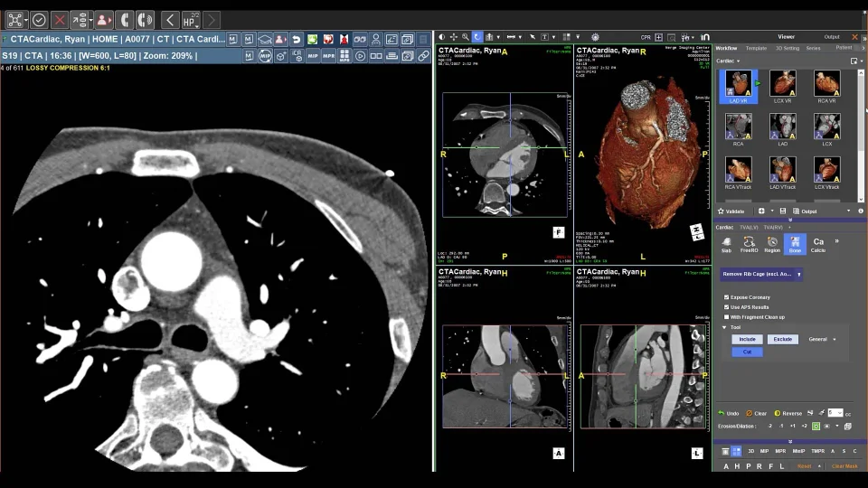Select the FreeRO tool
The width and height of the screenshot is (868, 488).
[x=749, y=244]
